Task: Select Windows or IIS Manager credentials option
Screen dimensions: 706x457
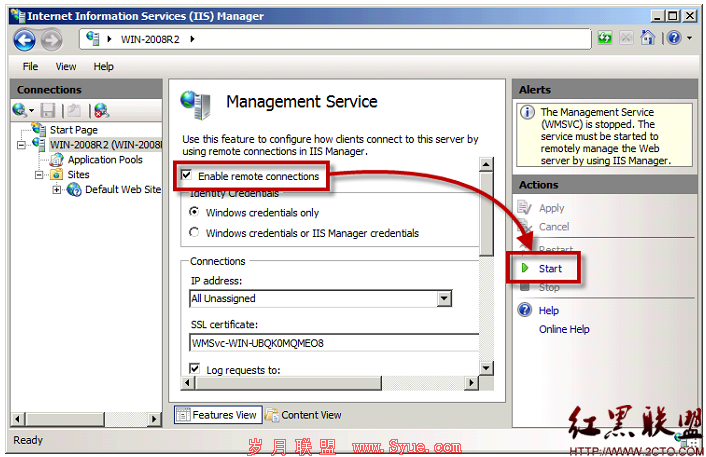Action: (x=194, y=232)
